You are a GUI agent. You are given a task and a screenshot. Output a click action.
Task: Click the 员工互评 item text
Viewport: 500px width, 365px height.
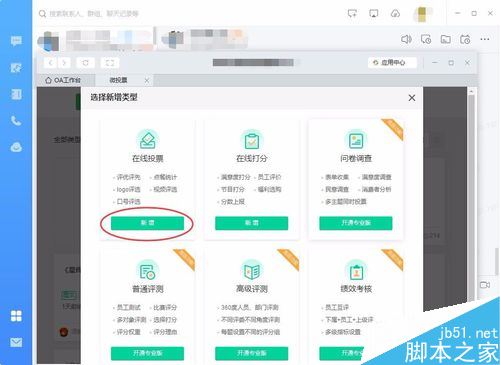337,307
